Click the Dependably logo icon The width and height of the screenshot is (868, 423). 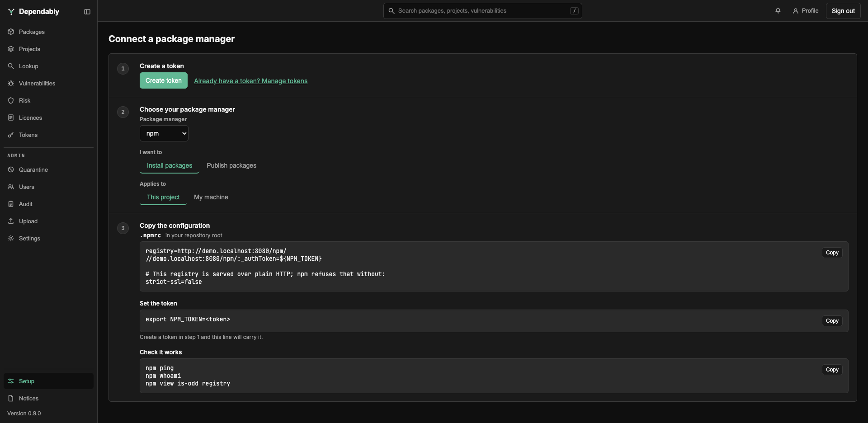[x=11, y=12]
